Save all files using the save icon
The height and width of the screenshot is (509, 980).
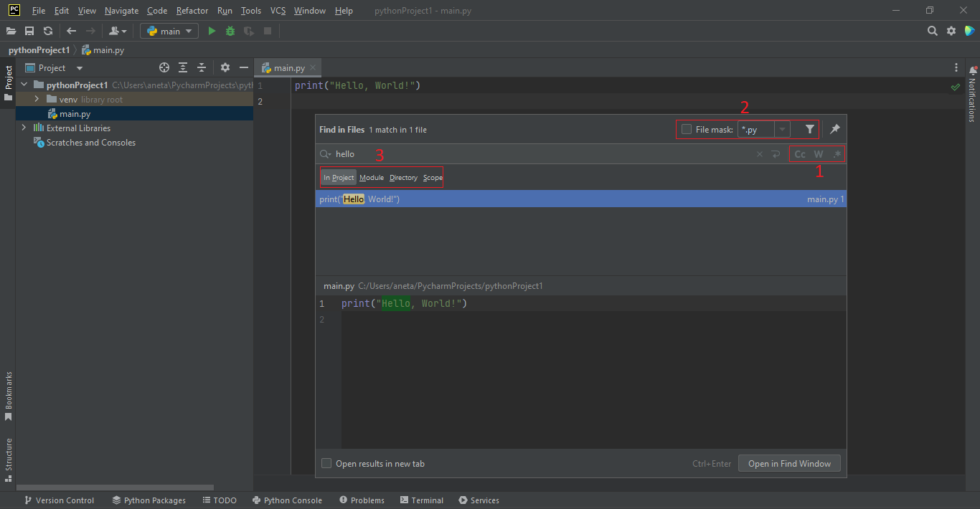[x=29, y=31]
